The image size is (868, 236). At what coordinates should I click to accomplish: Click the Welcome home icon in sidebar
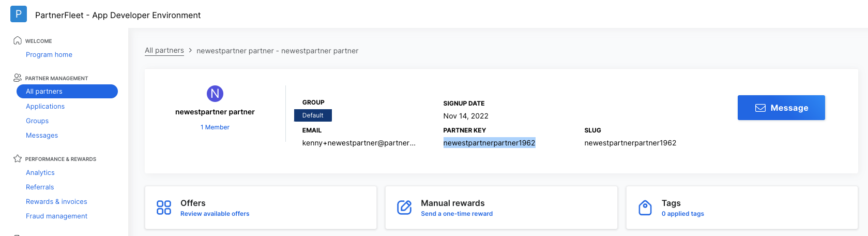[18, 40]
